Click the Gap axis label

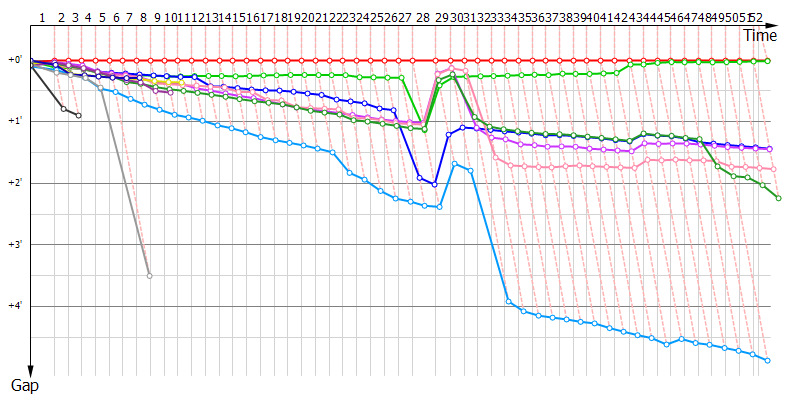tap(25, 385)
